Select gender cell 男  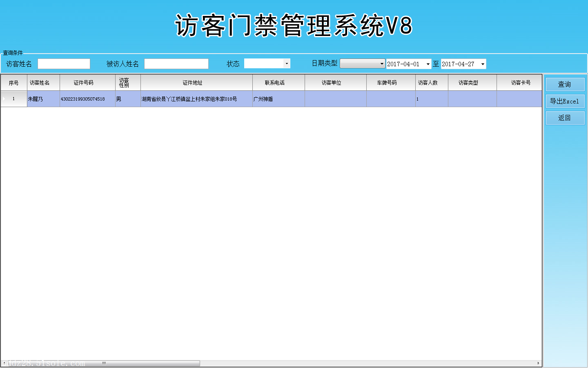pyautogui.click(x=128, y=99)
